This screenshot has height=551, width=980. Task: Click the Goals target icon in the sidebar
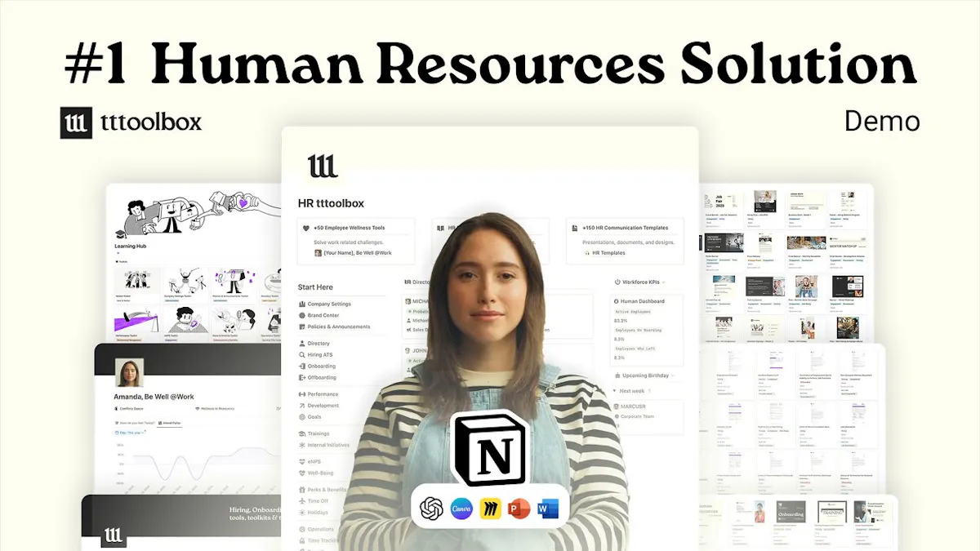[x=301, y=417]
